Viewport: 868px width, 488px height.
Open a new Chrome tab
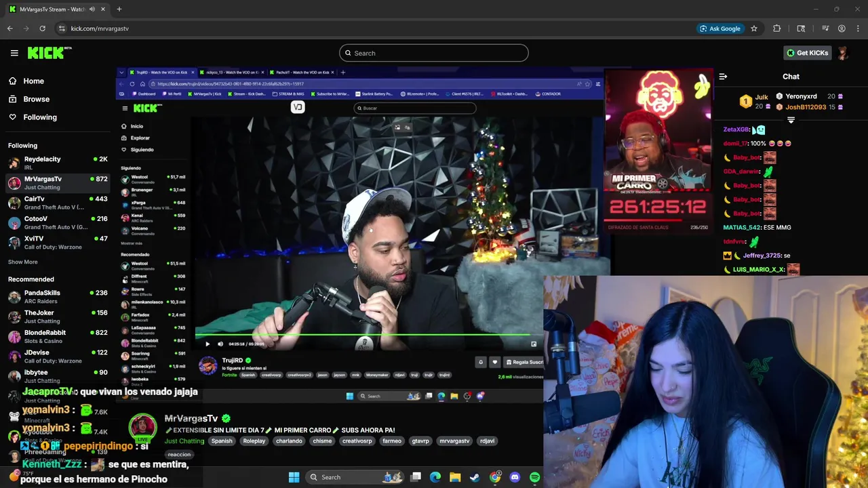(x=119, y=9)
